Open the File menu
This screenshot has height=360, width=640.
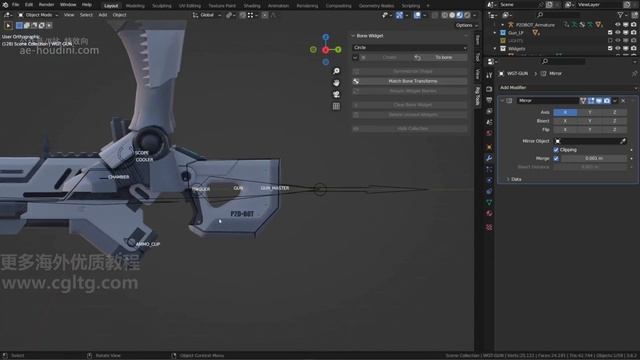tap(16, 5)
